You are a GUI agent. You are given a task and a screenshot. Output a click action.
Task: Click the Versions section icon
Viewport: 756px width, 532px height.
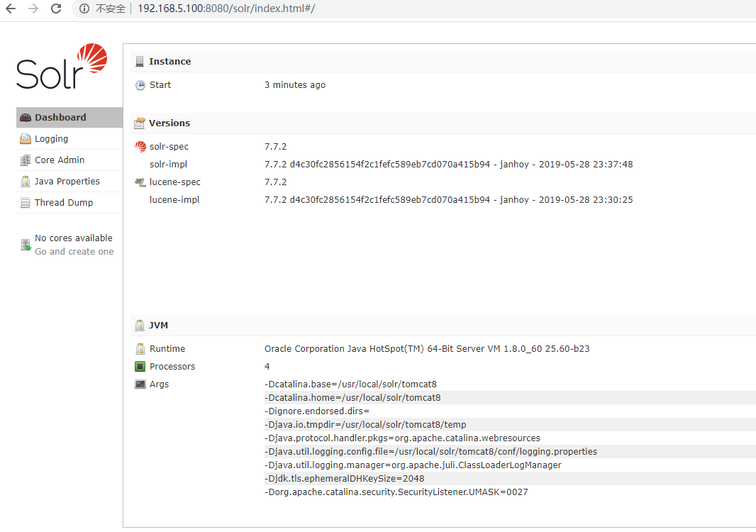140,123
